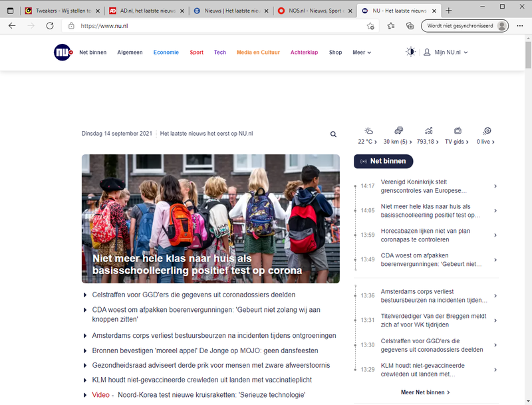Open the traffic 30 km widget
This screenshot has width=532, height=405.
click(398, 136)
